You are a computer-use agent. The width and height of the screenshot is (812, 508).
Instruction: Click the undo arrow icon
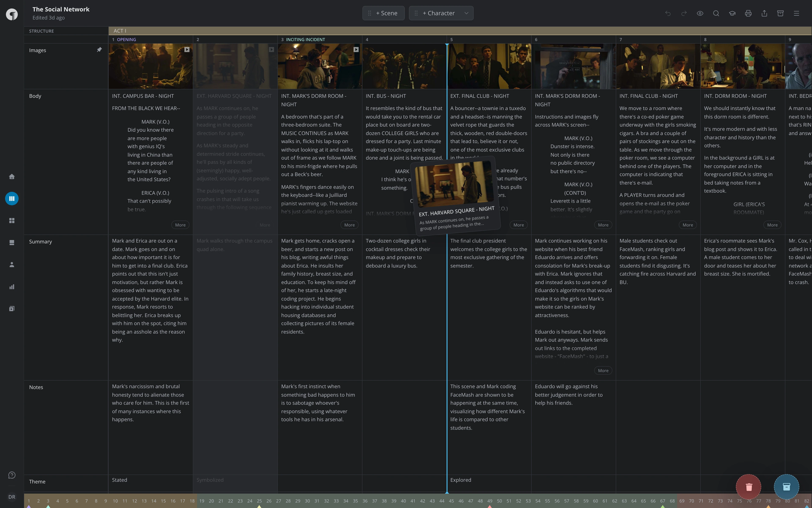[x=668, y=13]
